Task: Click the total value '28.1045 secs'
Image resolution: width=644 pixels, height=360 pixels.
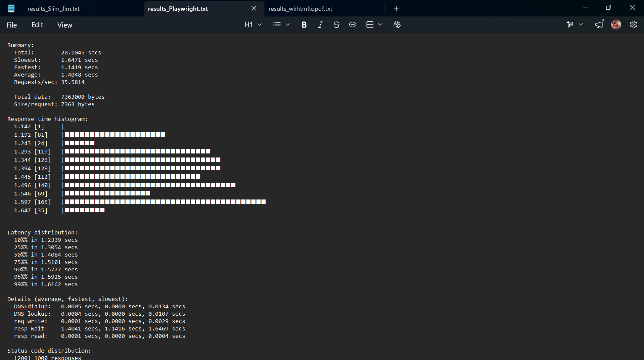Action: (x=81, y=52)
